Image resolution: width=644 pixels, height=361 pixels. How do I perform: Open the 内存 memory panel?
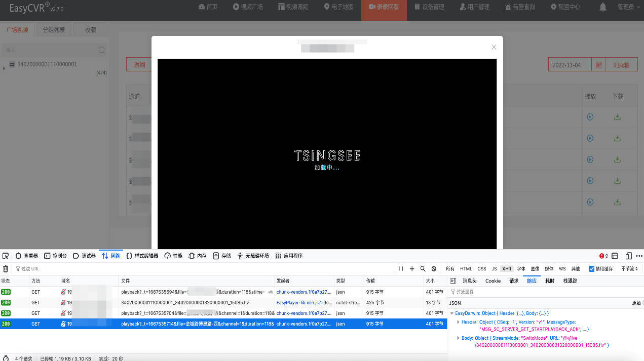[198, 256]
